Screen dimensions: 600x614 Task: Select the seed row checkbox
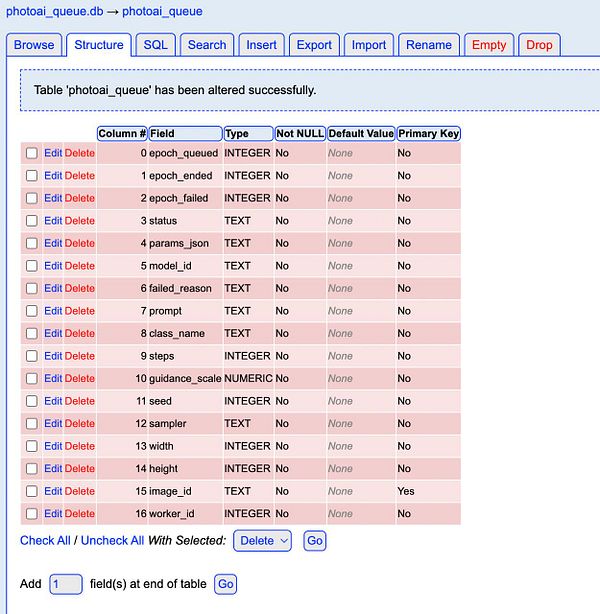click(x=32, y=401)
